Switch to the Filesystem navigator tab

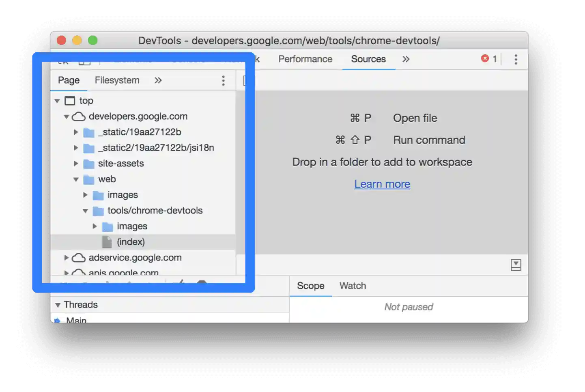(117, 80)
